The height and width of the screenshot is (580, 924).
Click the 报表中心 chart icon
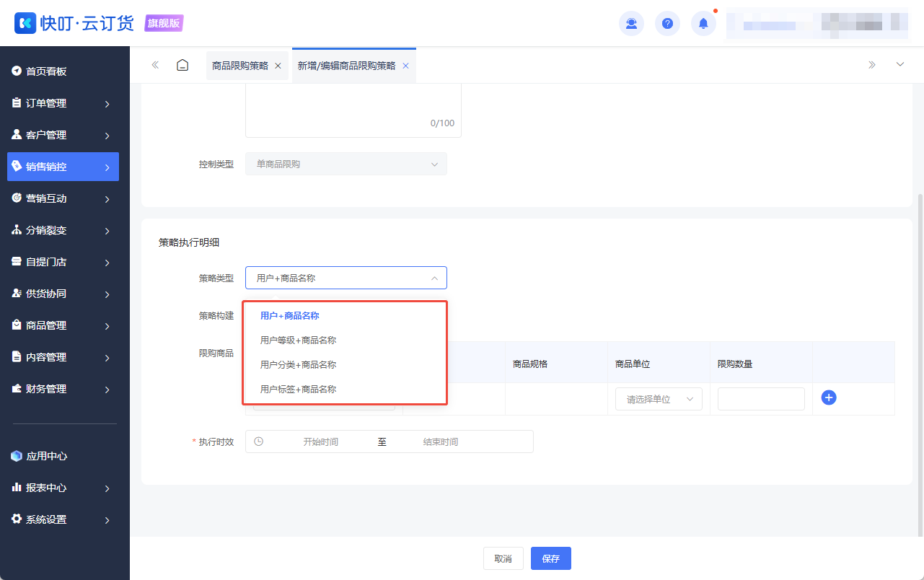pos(17,488)
